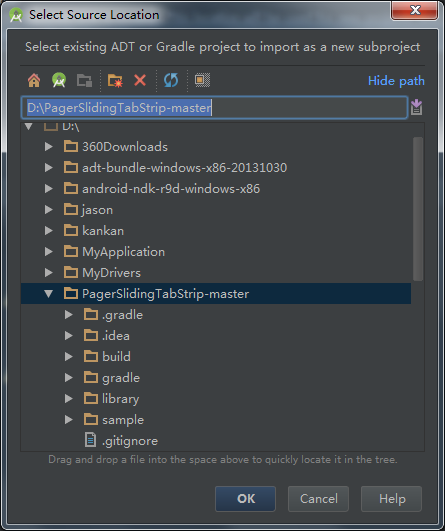
Task: Toggle show hidden files and directories icon
Action: [202, 80]
